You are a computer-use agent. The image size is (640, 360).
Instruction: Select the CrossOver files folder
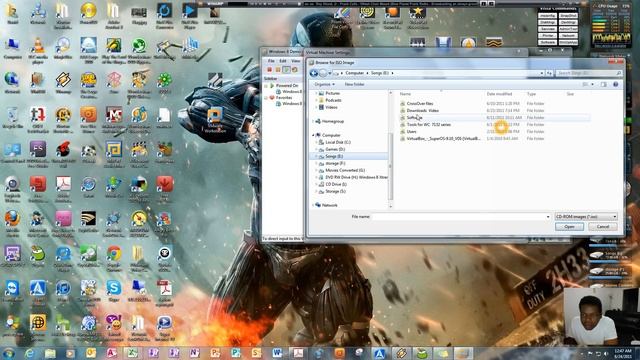tap(420, 104)
